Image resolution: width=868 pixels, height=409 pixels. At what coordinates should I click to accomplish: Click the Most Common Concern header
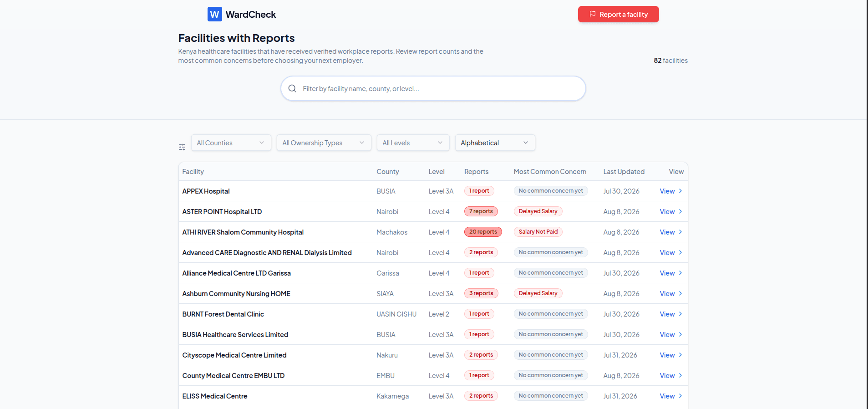tap(550, 172)
